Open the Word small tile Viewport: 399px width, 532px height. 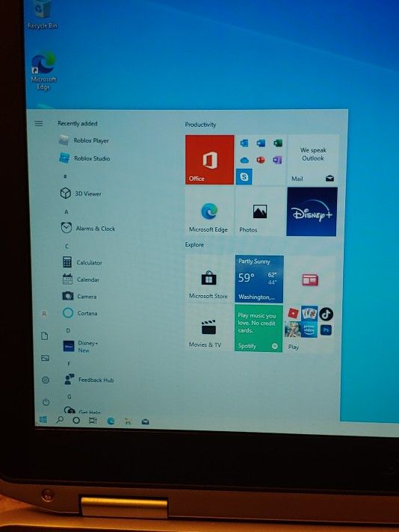point(261,143)
